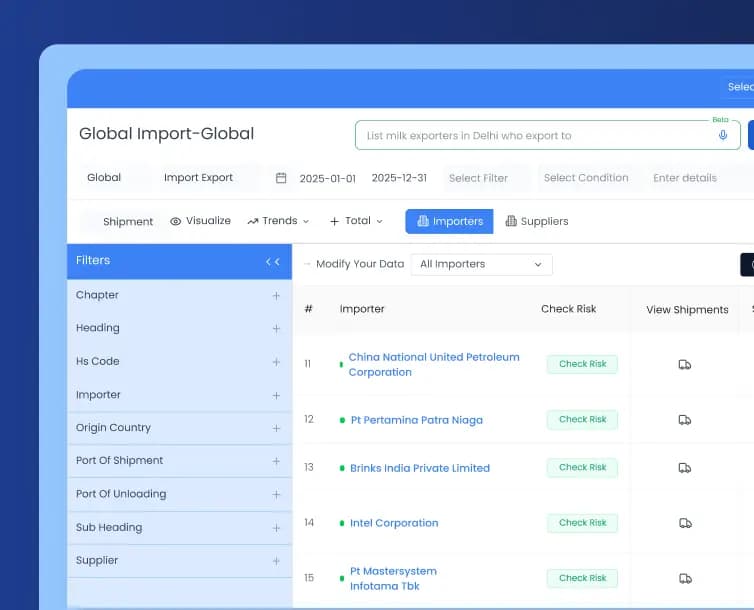This screenshot has height=610, width=754.
Task: Check Risk for Intel Corporation
Action: coord(582,523)
